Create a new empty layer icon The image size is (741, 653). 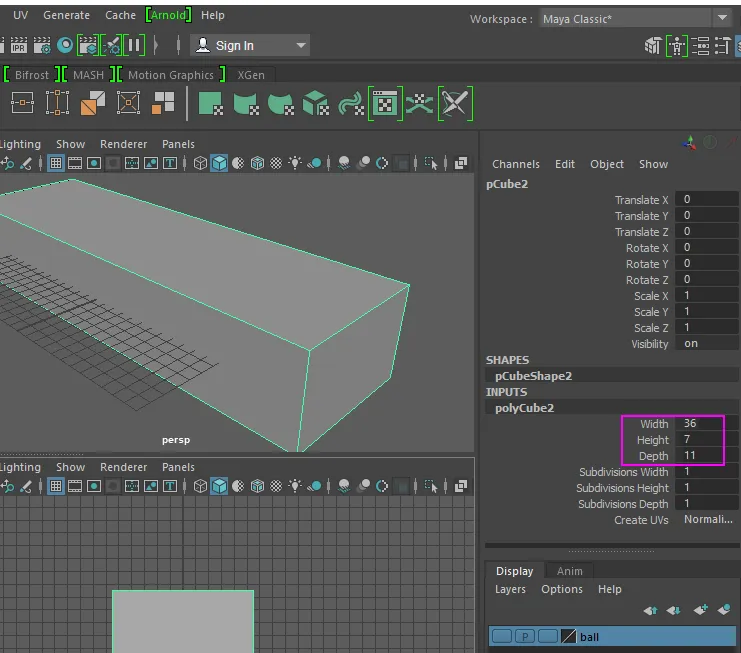(700, 610)
